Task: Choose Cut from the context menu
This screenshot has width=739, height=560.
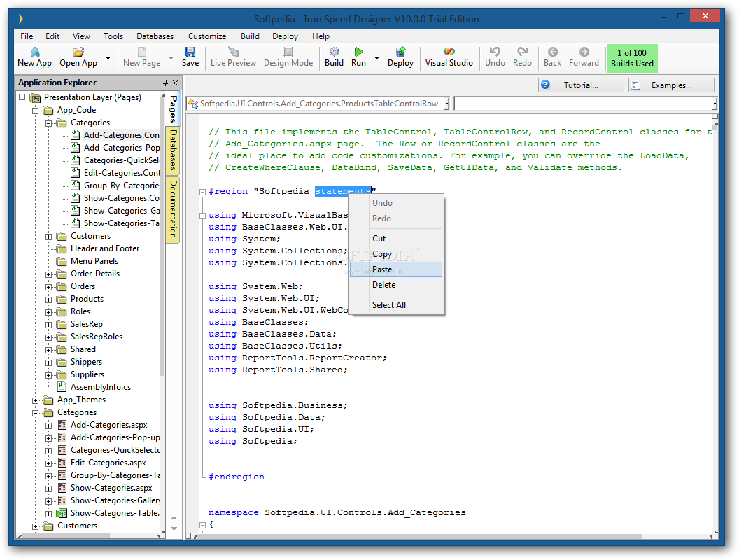Action: (396, 239)
